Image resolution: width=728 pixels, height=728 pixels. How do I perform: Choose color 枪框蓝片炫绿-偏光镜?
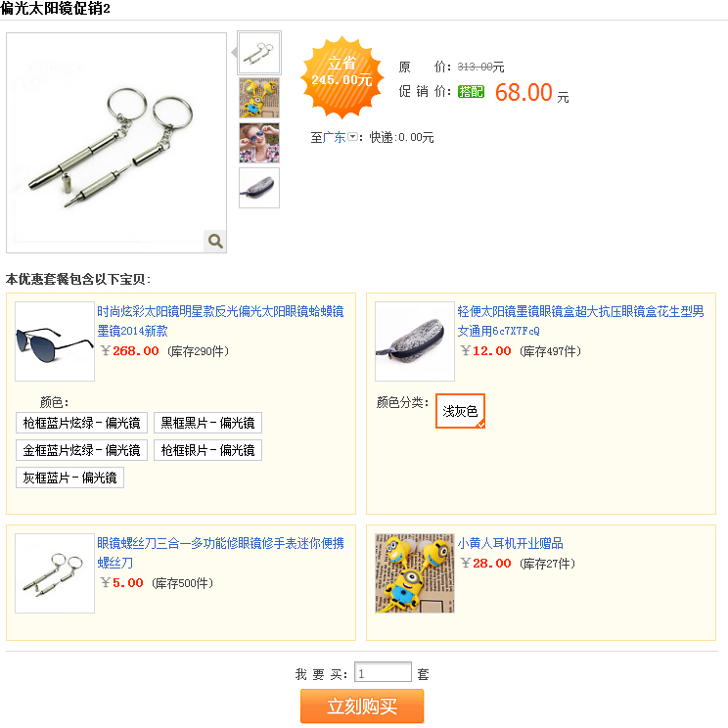[x=82, y=423]
